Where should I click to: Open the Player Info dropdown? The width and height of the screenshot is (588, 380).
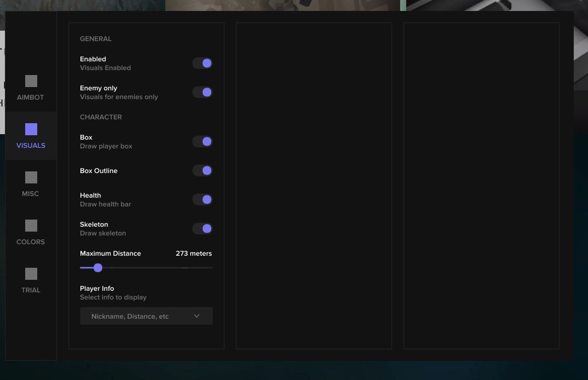(x=146, y=316)
